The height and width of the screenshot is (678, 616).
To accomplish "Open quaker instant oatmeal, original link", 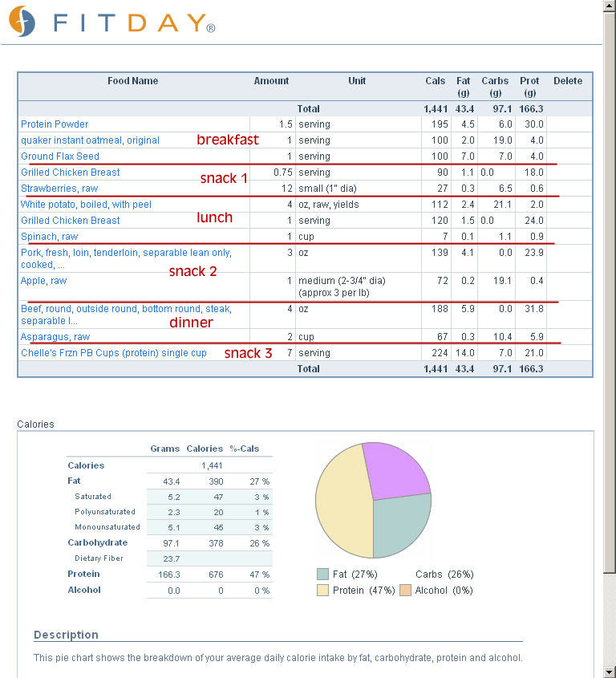I will (x=90, y=140).
